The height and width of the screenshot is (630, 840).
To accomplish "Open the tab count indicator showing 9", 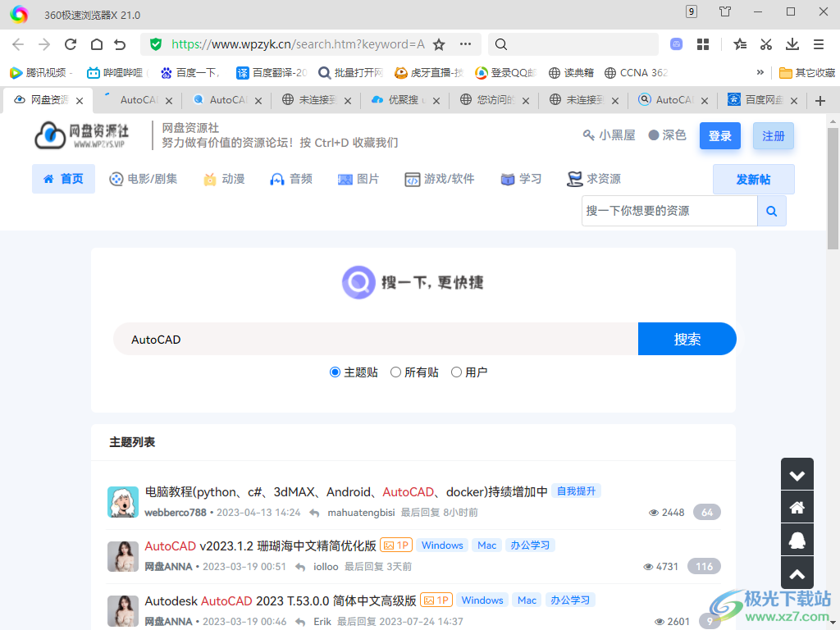I will click(692, 11).
